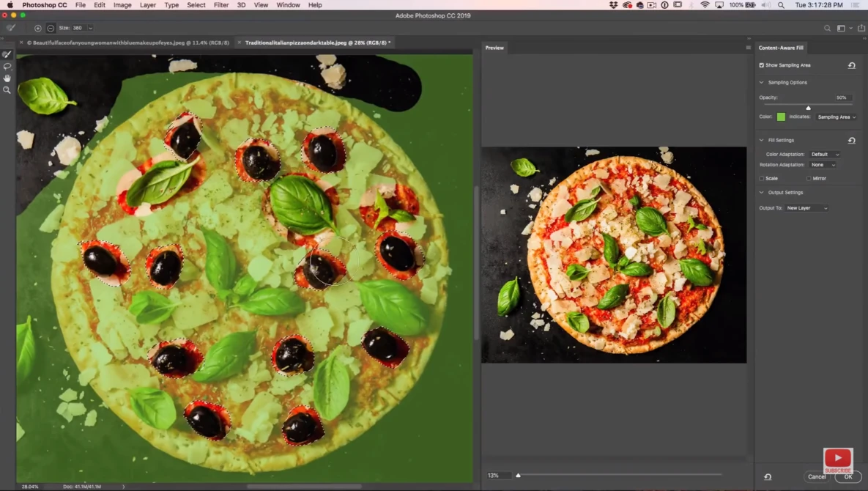Screen dimensions: 868x491
Task: Open the Image menu
Action: 122,5
